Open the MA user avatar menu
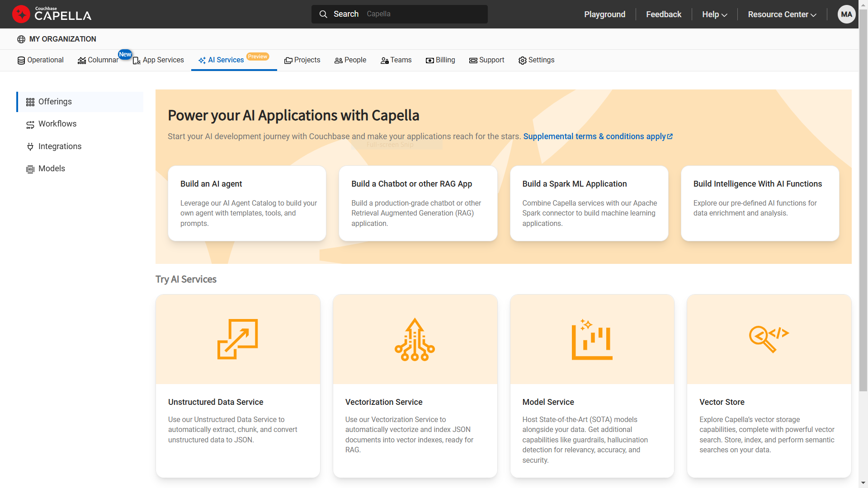Image resolution: width=868 pixels, height=488 pixels. coord(846,14)
